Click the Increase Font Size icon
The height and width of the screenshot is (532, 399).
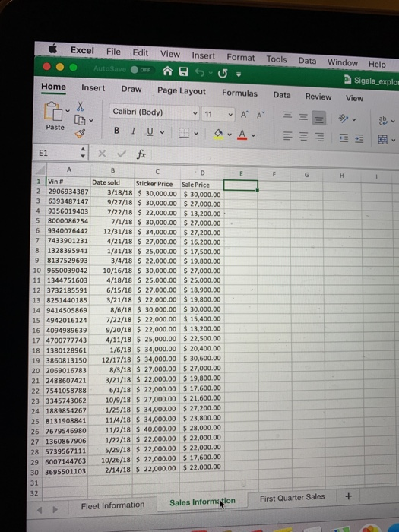244,115
